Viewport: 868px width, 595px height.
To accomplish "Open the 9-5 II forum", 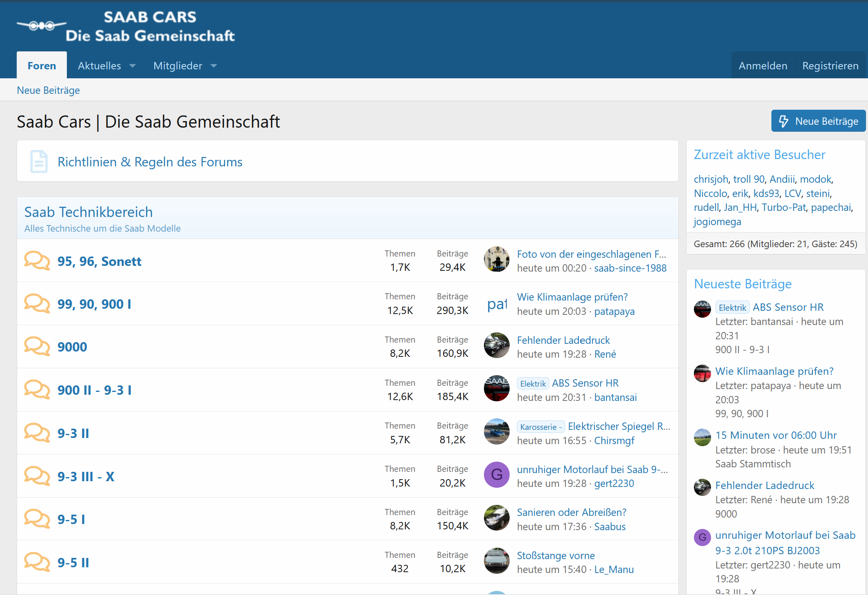I will click(x=73, y=562).
